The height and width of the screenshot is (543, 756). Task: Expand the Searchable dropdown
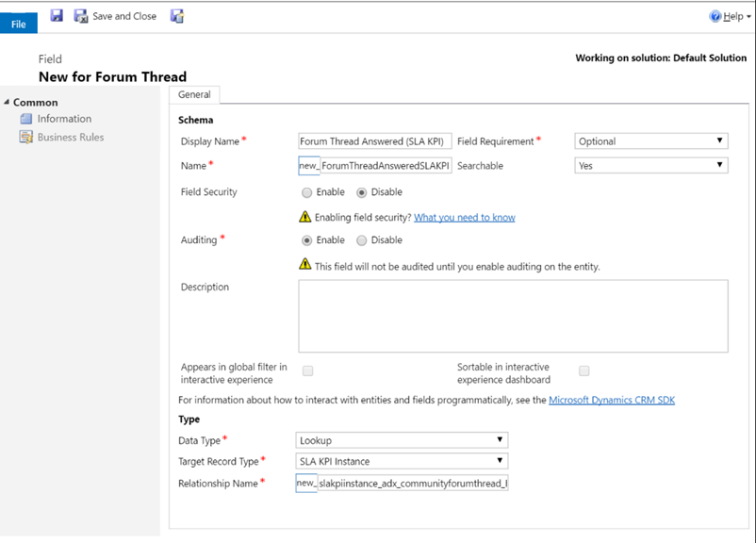tap(651, 165)
